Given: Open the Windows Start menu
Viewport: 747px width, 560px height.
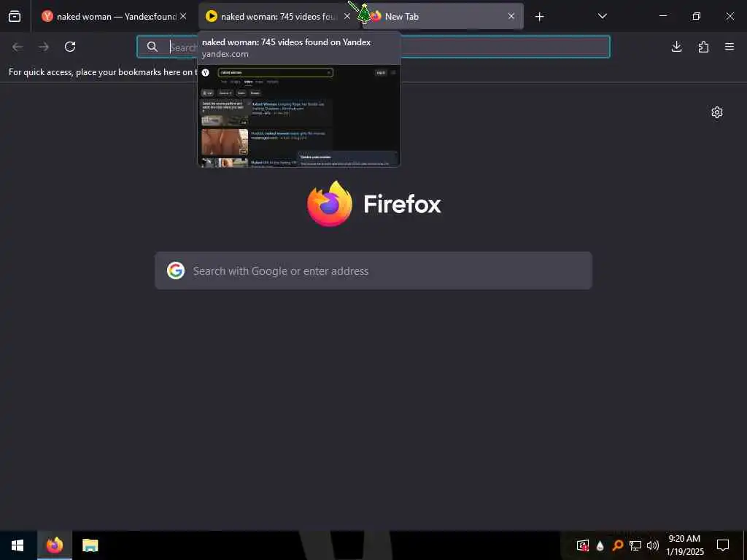Looking at the screenshot, I should 18,545.
